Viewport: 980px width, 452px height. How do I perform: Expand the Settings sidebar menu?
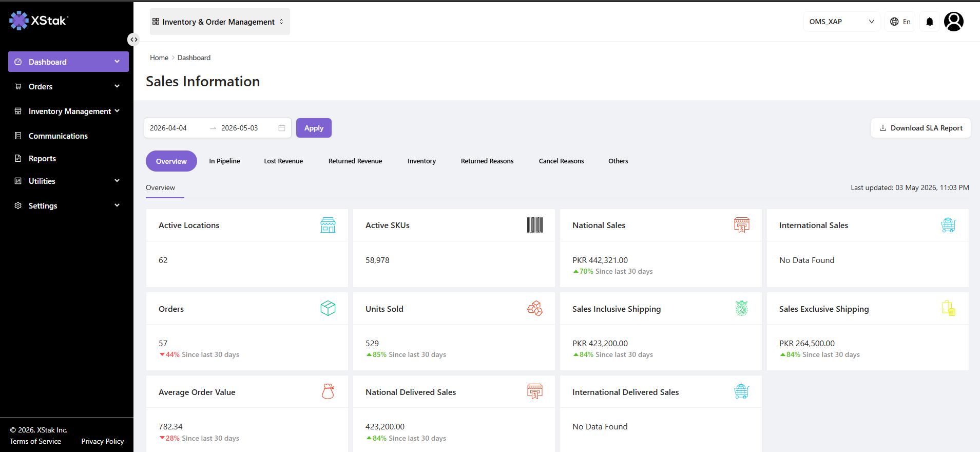(x=68, y=205)
